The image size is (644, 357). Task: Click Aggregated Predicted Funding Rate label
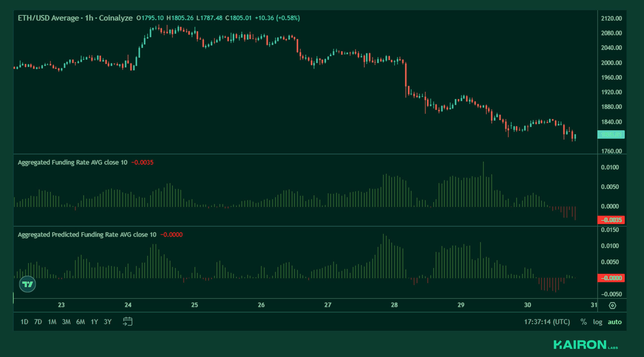[x=87, y=235]
